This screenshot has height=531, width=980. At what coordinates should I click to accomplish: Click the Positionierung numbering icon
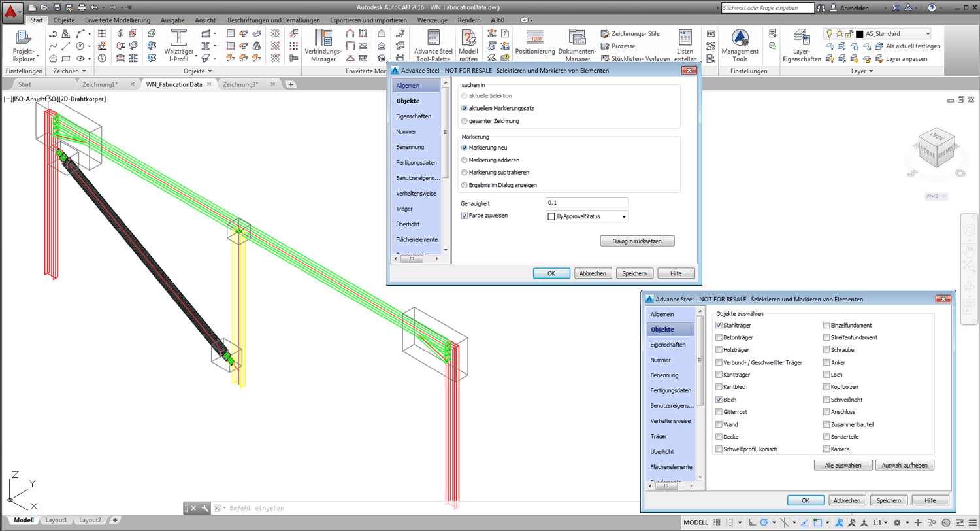[535, 37]
